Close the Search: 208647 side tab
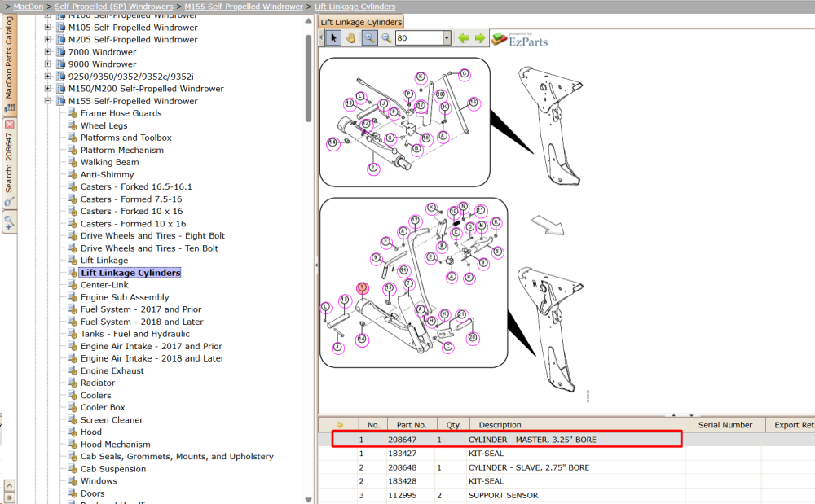This screenshot has height=504, width=815. coord(9,125)
